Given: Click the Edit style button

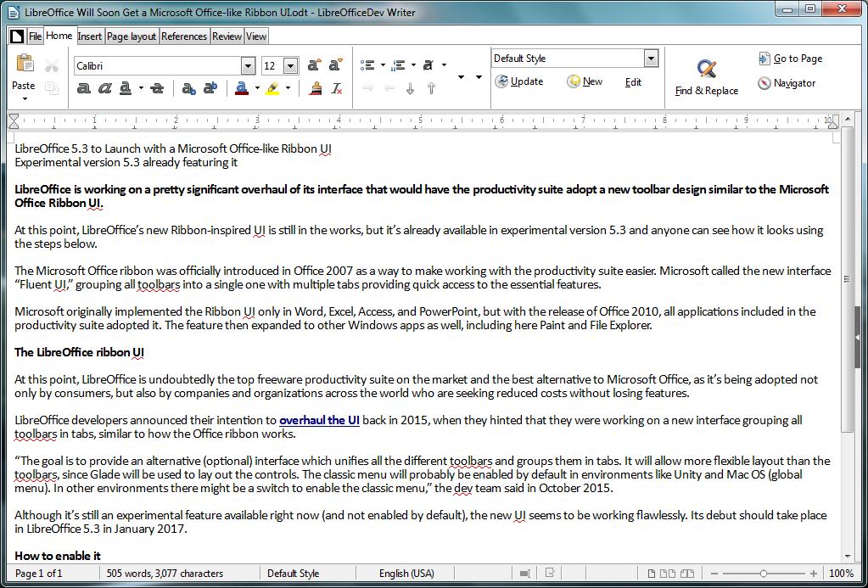Looking at the screenshot, I should (633, 82).
